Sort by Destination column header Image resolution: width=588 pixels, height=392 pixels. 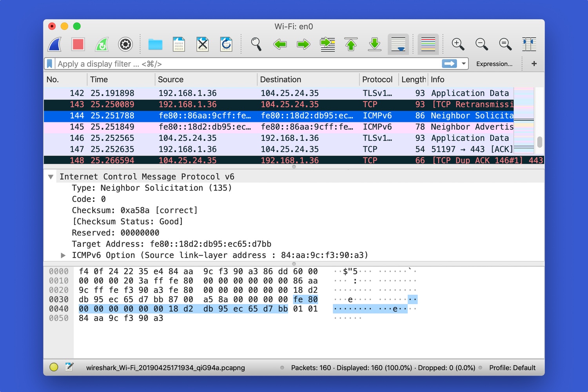(x=309, y=80)
